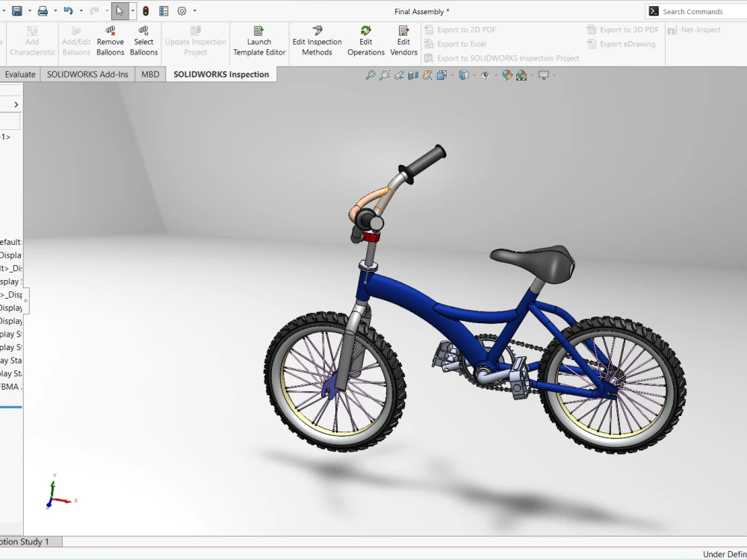Activate the Zoom to Area tool
The width and height of the screenshot is (747, 560).
tap(385, 75)
